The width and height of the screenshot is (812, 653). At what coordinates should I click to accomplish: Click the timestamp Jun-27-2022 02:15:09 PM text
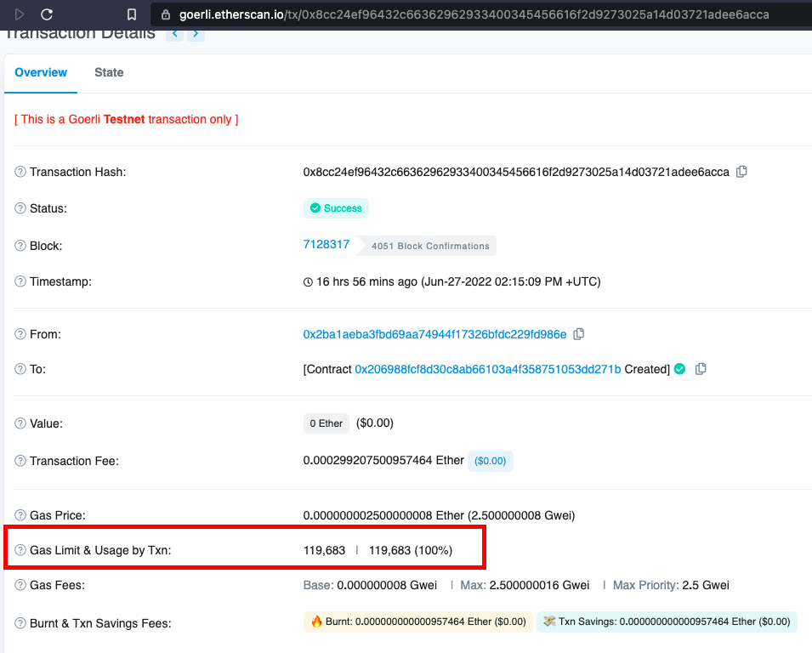(x=510, y=281)
